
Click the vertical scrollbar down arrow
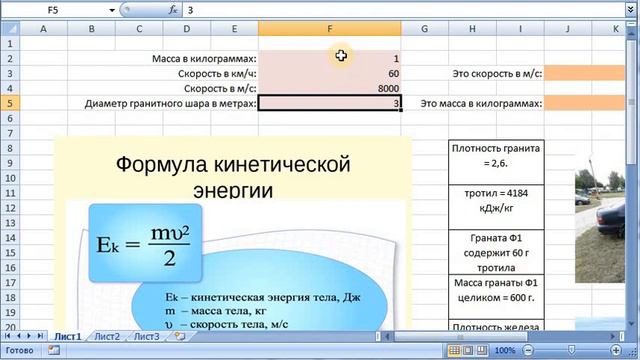pos(631,323)
